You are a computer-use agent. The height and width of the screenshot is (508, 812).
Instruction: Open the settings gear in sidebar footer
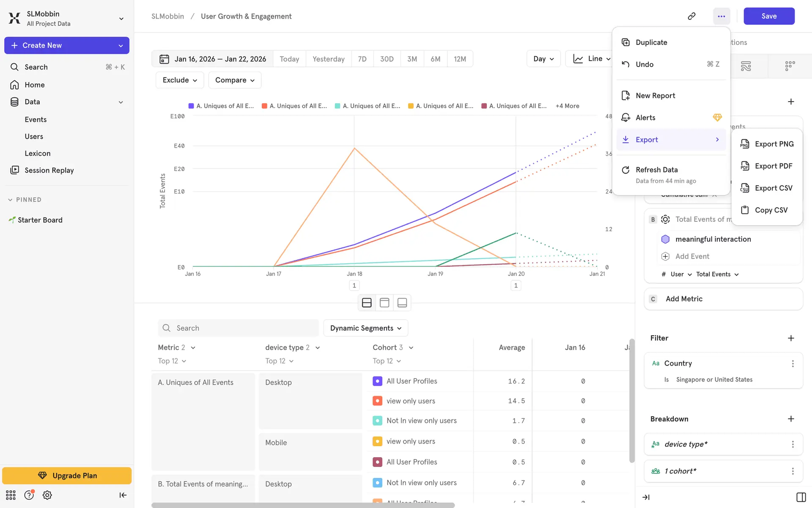[47, 495]
